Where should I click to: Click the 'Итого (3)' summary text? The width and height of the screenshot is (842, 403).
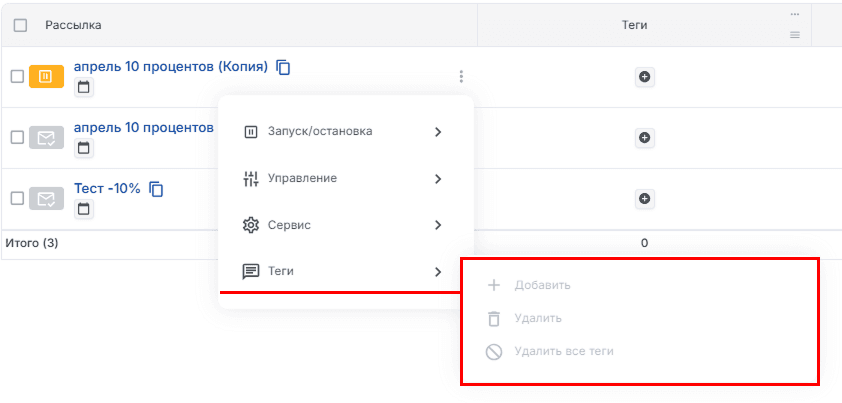tap(32, 243)
